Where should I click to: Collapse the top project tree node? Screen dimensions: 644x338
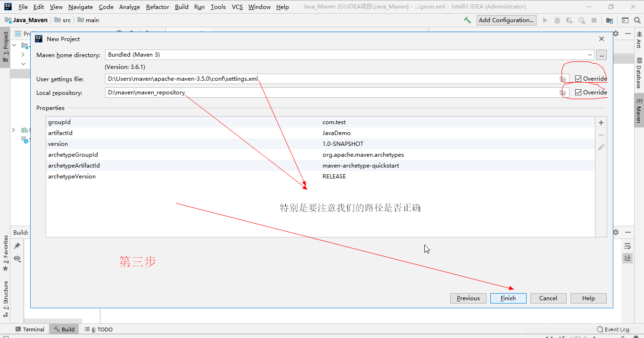pyautogui.click(x=14, y=45)
